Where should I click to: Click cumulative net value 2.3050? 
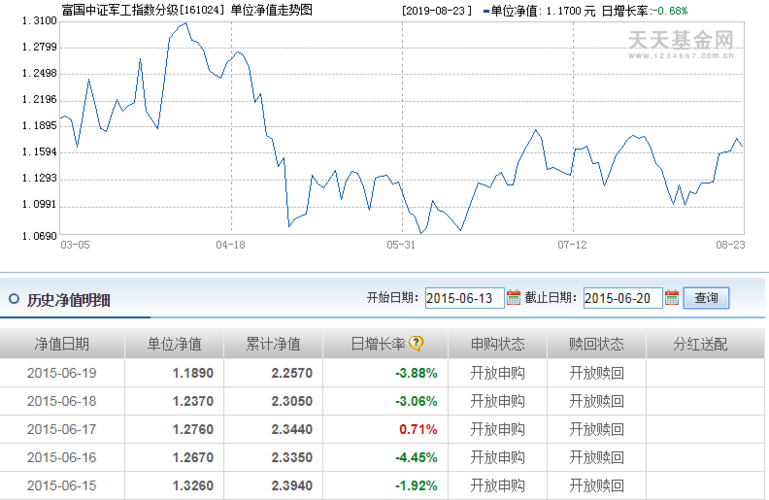click(292, 401)
